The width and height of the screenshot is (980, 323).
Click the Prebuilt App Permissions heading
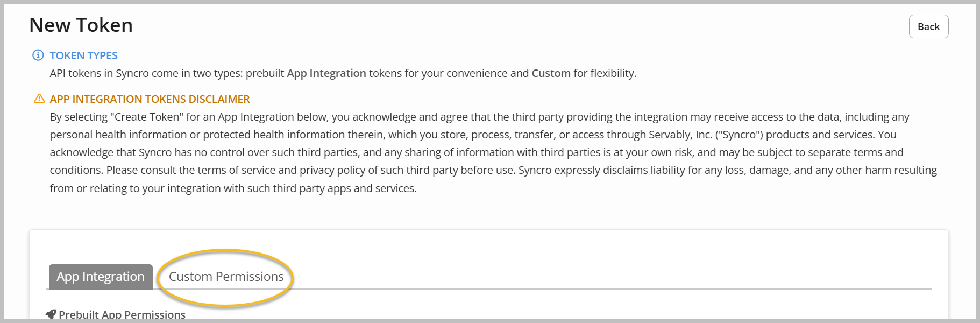point(122,314)
